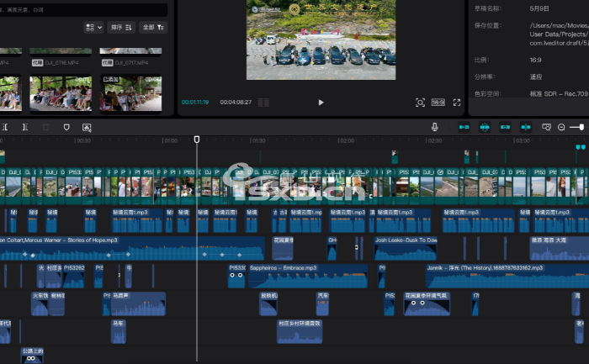Click the current timecode 00:01:11:19

(x=195, y=102)
